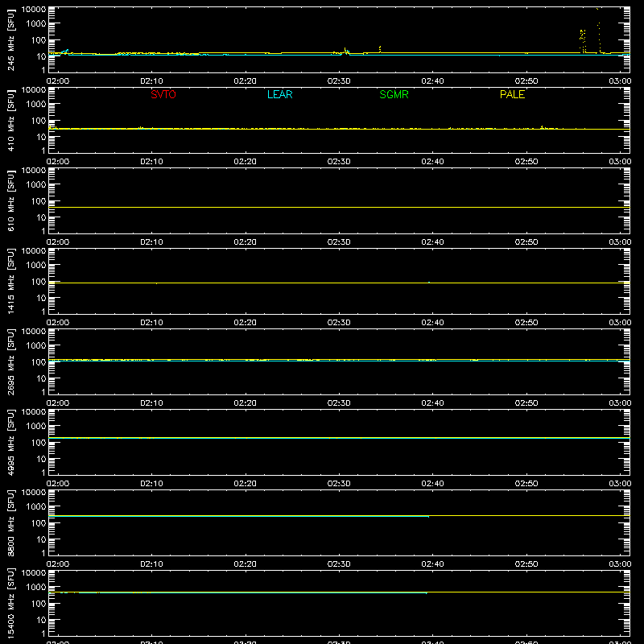Click the 02:40 tick under the 8800 MHz plot
This screenshot has width=644, height=644.
click(432, 564)
